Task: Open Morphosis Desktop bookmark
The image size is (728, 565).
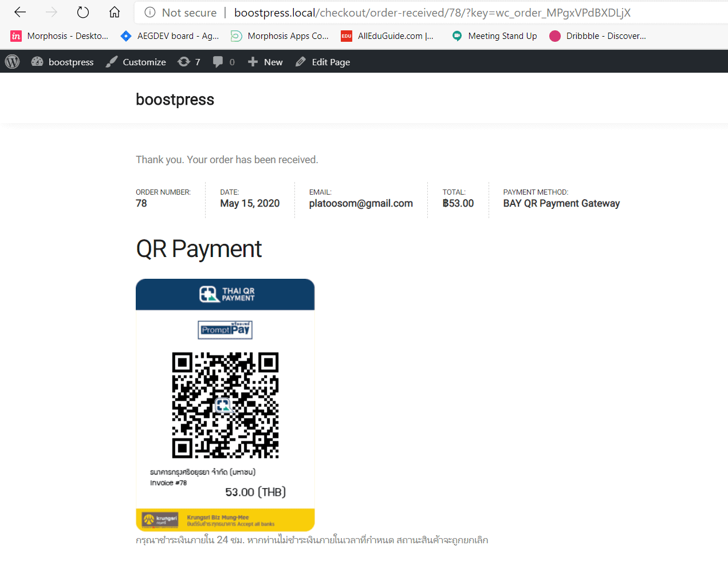Action: [60, 36]
